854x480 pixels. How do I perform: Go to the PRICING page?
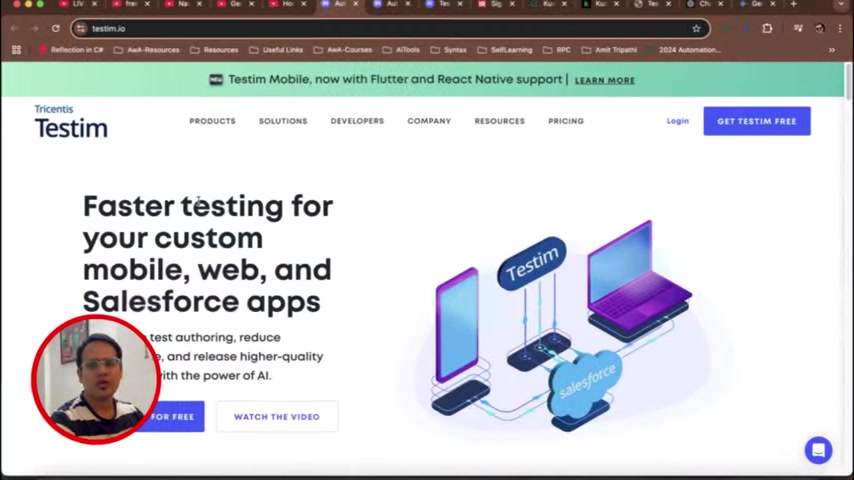coord(566,121)
